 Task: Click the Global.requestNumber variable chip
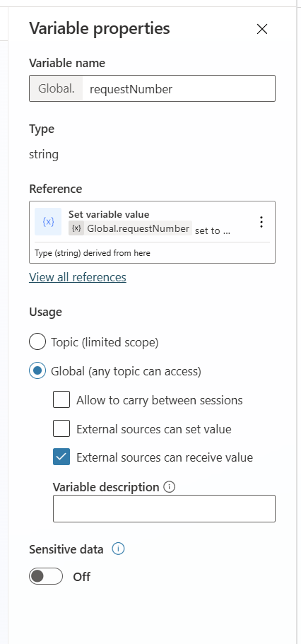pyautogui.click(x=130, y=229)
